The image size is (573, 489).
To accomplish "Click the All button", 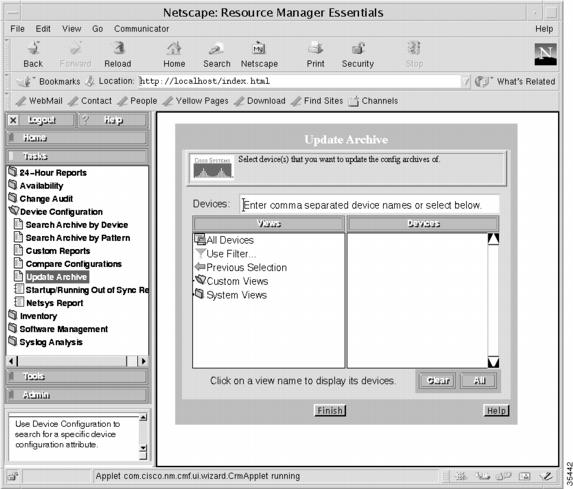I will [x=479, y=381].
